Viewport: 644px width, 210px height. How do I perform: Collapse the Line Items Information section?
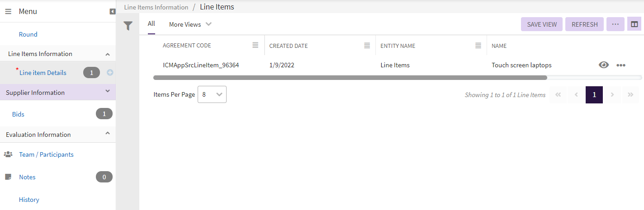108,54
